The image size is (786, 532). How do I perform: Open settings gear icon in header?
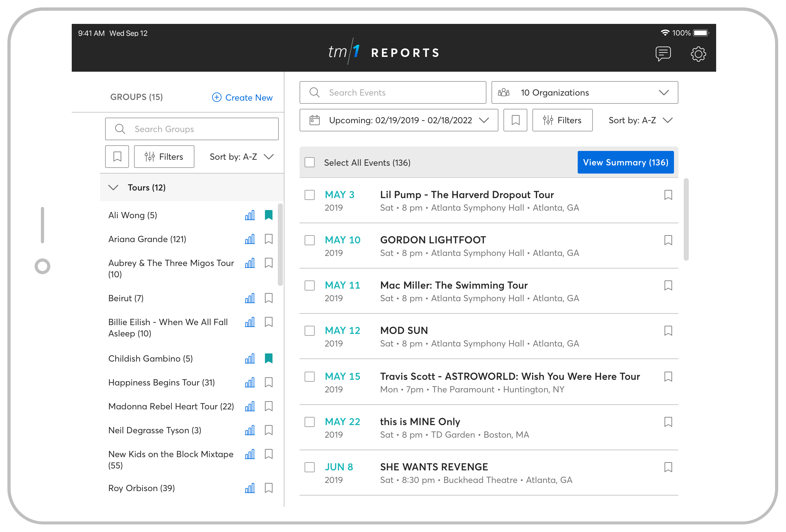[x=698, y=53]
